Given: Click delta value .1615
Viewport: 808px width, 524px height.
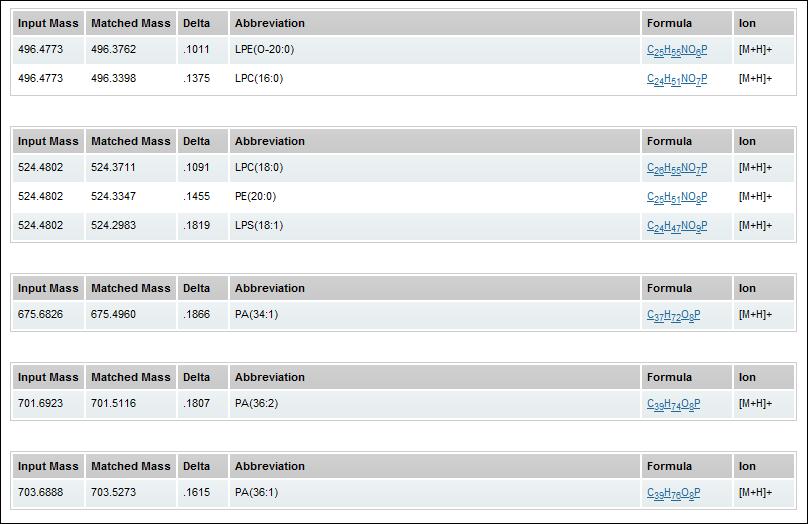Looking at the screenshot, I should point(197,492).
